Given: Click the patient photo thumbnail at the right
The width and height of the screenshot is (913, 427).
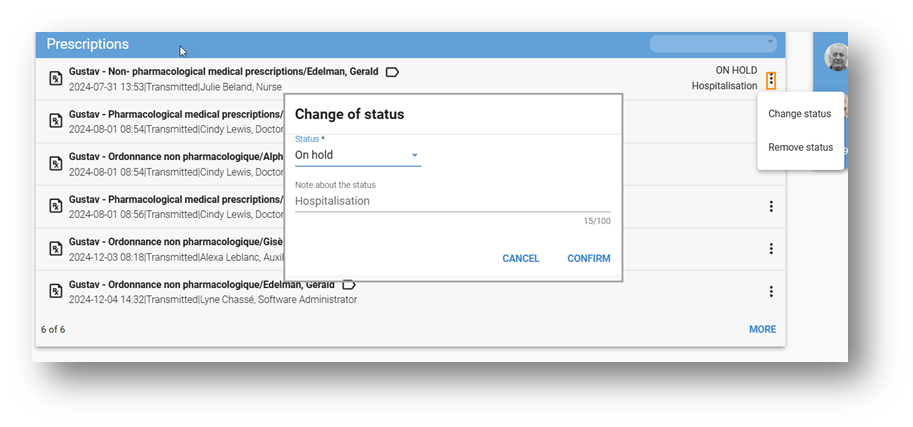Looking at the screenshot, I should (836, 58).
